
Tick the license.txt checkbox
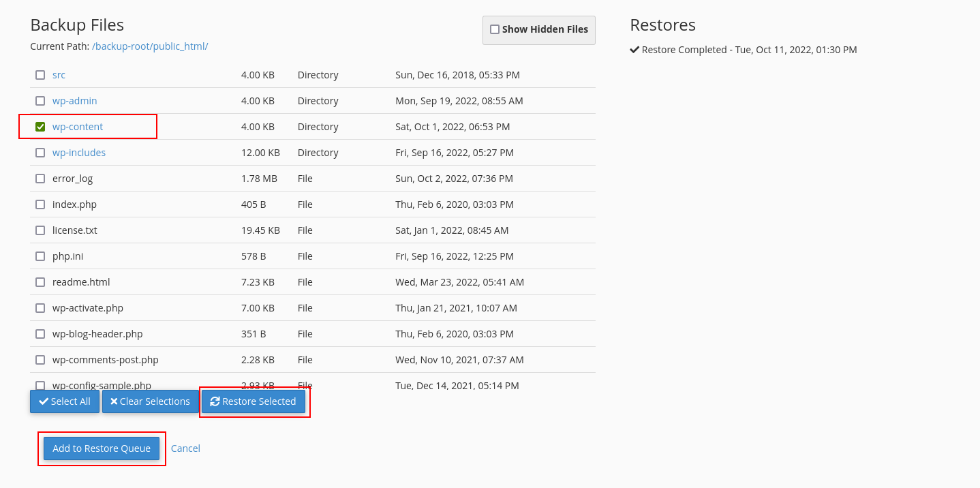40,230
